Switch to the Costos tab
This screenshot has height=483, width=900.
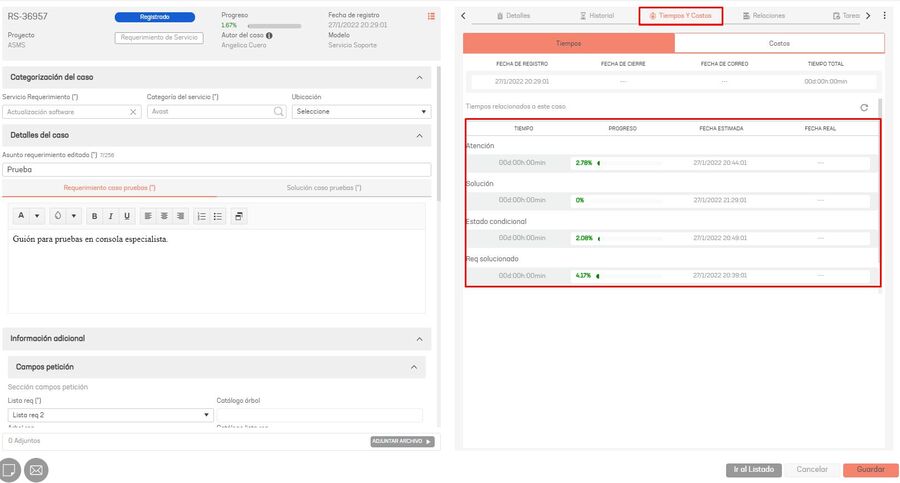tap(779, 44)
